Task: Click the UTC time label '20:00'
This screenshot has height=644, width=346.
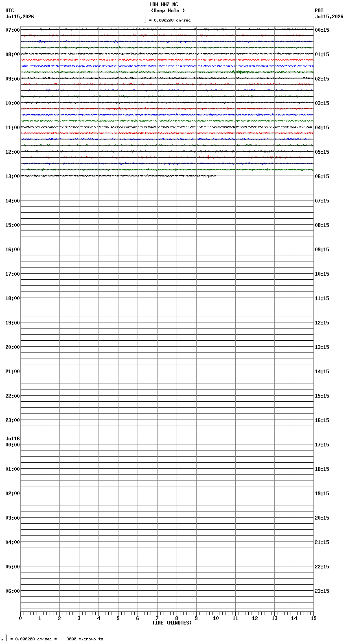Action: point(13,347)
